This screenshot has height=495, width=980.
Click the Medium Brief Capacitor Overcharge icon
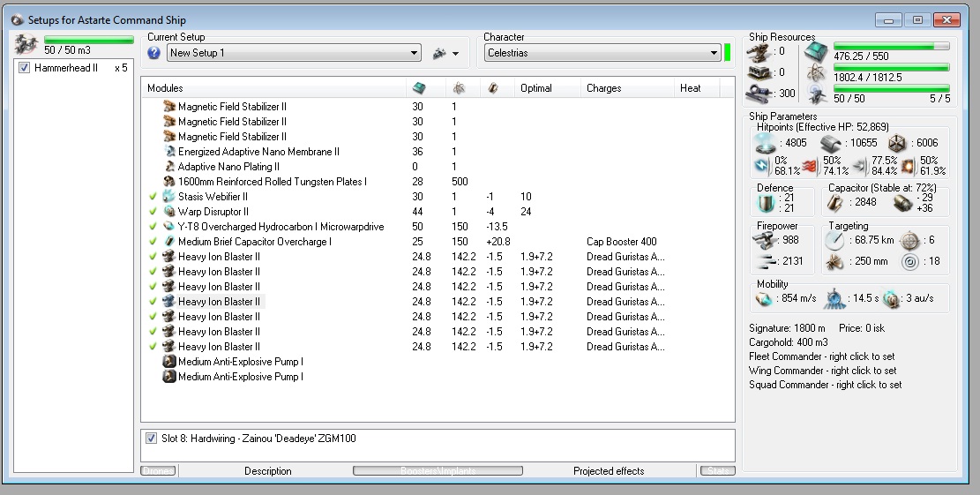169,241
